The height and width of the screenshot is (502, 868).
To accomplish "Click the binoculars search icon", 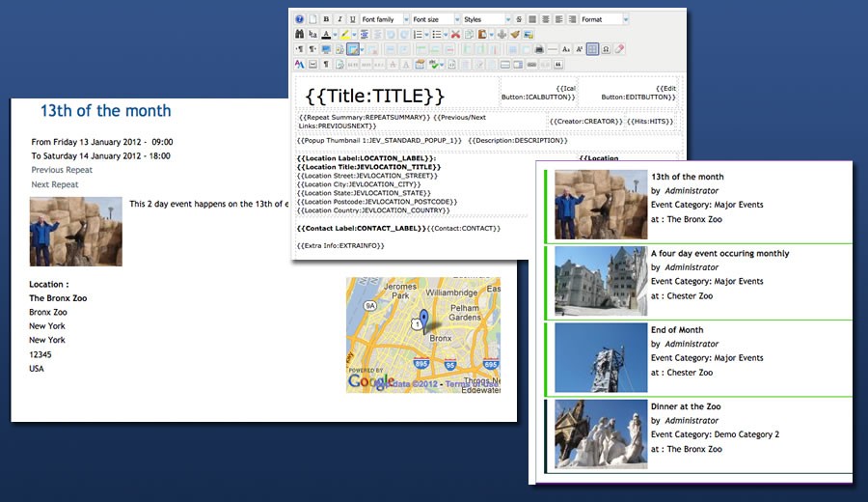I will click(x=300, y=34).
